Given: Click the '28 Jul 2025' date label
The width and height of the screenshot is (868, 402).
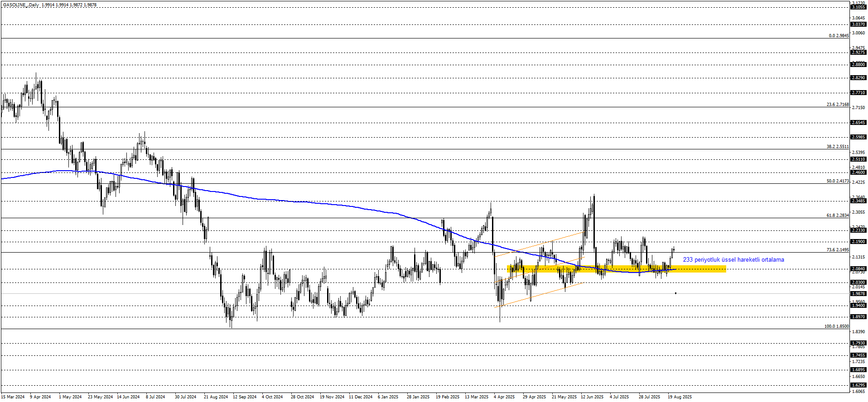Looking at the screenshot, I should [649, 397].
